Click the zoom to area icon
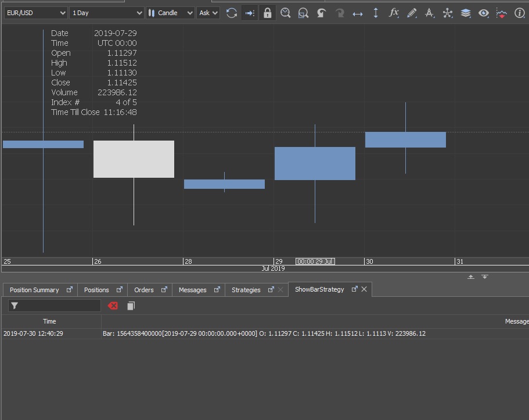This screenshot has width=529, height=420. (x=303, y=13)
